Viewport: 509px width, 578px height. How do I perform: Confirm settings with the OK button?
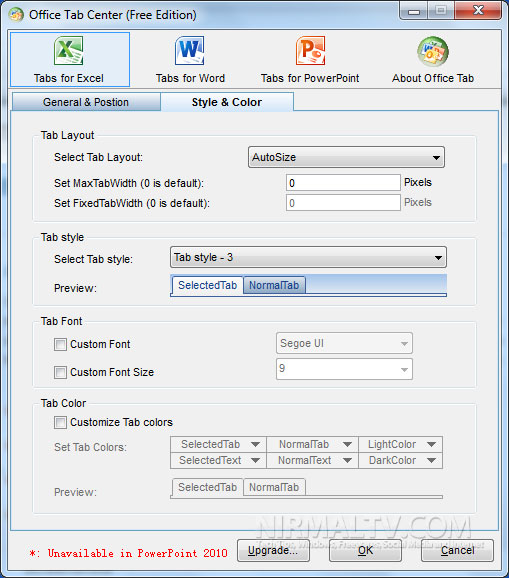click(x=365, y=551)
